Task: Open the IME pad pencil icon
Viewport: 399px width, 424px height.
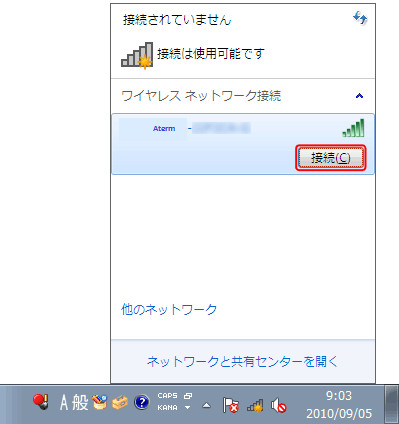Action: point(99,402)
